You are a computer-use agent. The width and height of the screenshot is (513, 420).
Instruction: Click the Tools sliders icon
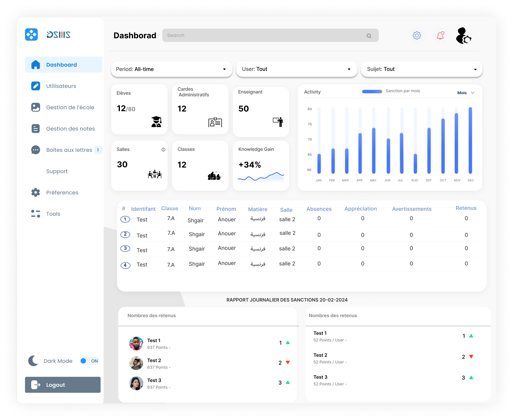pyautogui.click(x=36, y=214)
